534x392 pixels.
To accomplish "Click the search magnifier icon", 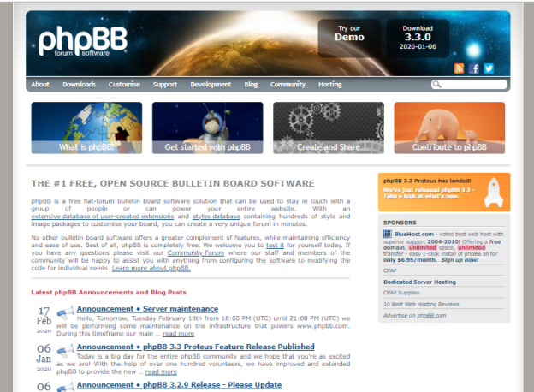I will tap(436, 84).
